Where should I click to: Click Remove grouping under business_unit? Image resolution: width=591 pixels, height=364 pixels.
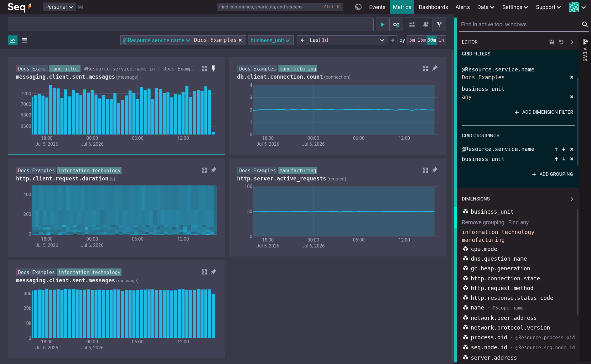click(x=483, y=222)
